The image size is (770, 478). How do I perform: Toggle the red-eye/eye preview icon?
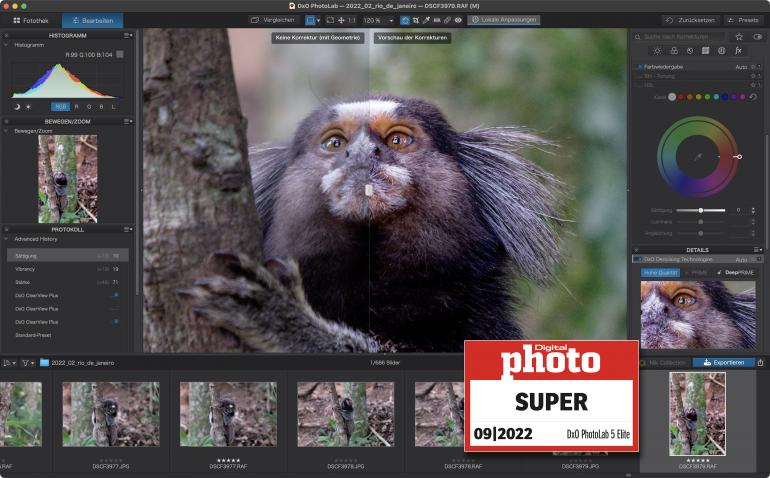[x=458, y=21]
